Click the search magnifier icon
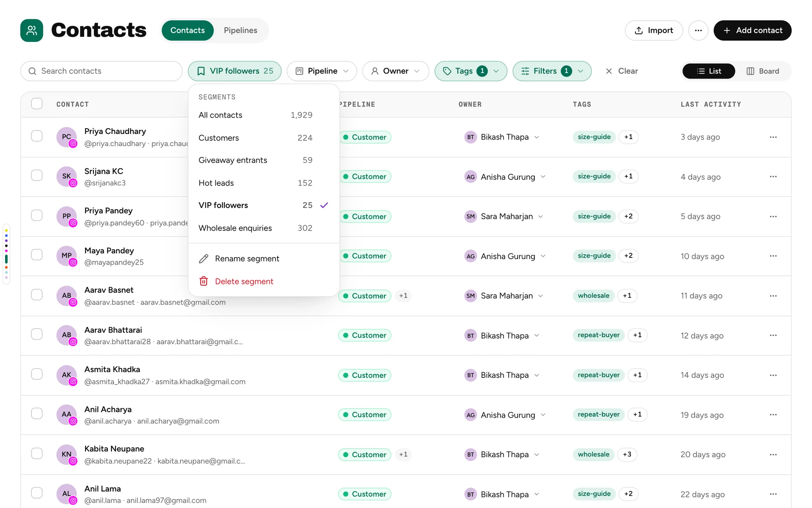812x508 pixels. (32, 71)
